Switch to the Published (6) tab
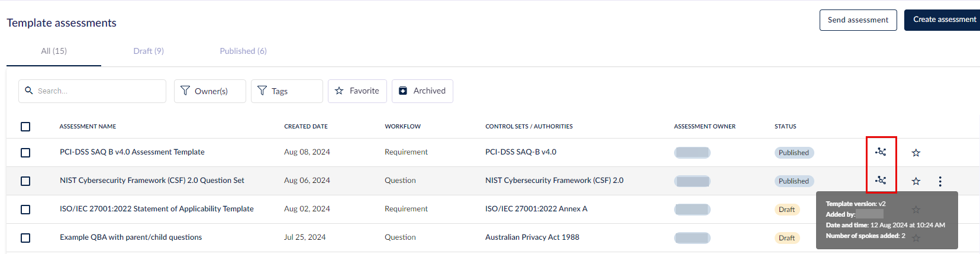Image resolution: width=980 pixels, height=254 pixels. pos(243,51)
